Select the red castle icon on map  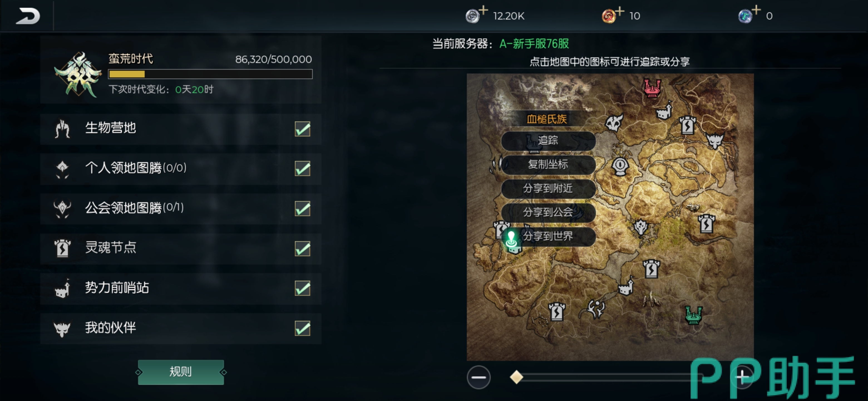(652, 88)
